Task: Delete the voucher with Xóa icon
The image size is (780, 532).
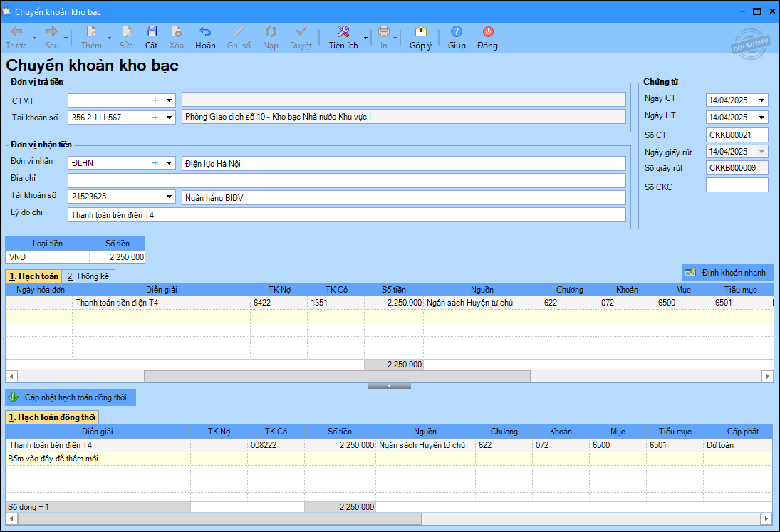Action: click(176, 32)
